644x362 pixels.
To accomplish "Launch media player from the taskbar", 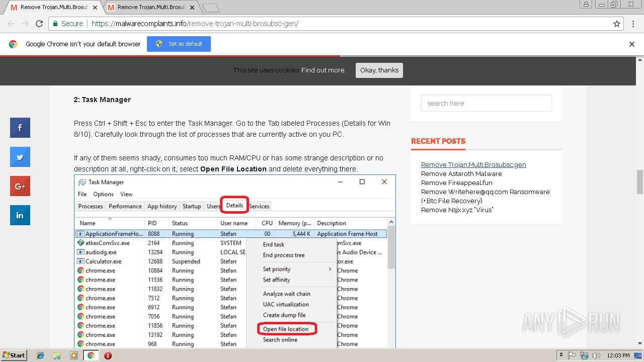I will click(74, 355).
